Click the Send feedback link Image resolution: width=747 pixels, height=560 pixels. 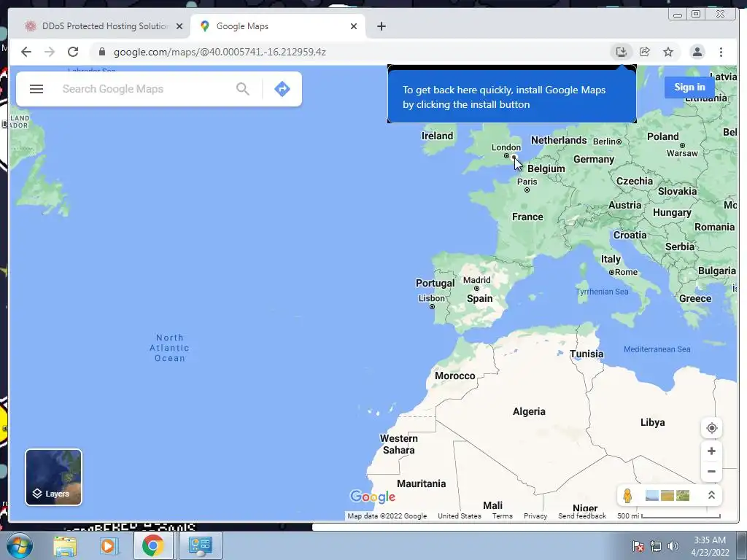point(581,516)
